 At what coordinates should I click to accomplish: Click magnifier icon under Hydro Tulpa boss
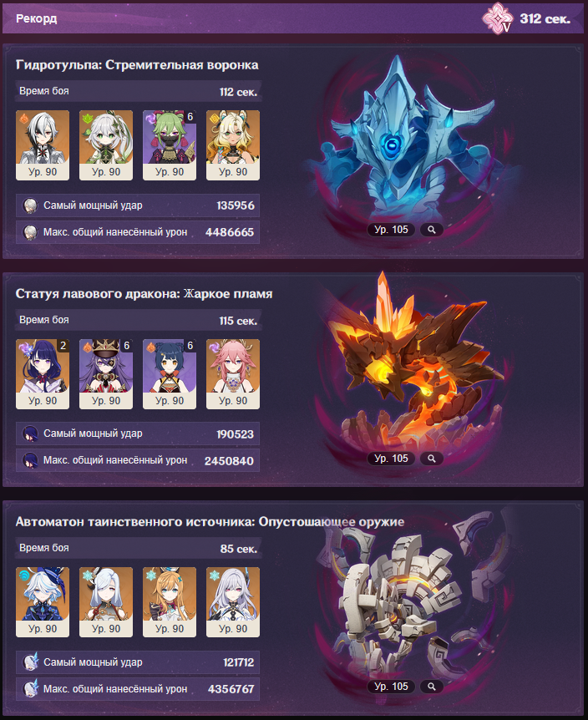pyautogui.click(x=432, y=230)
